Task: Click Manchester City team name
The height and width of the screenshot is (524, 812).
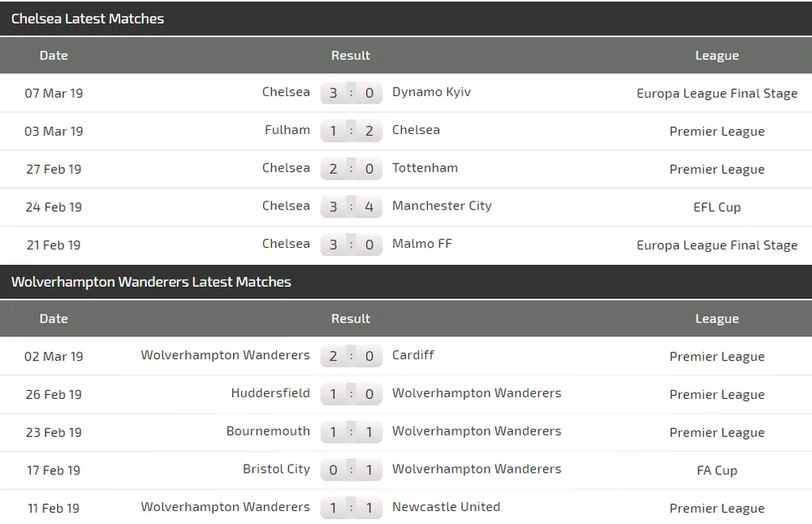Action: 442,206
